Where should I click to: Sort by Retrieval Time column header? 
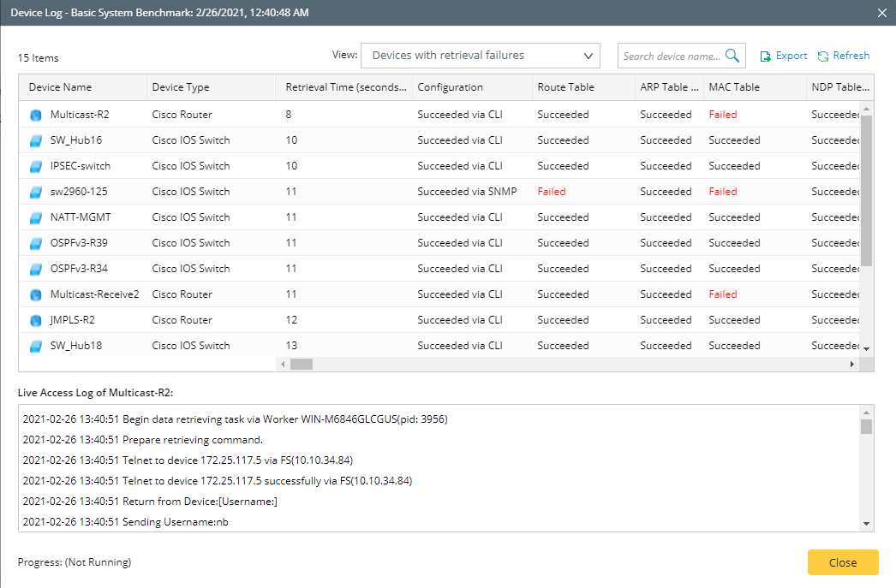click(x=346, y=87)
